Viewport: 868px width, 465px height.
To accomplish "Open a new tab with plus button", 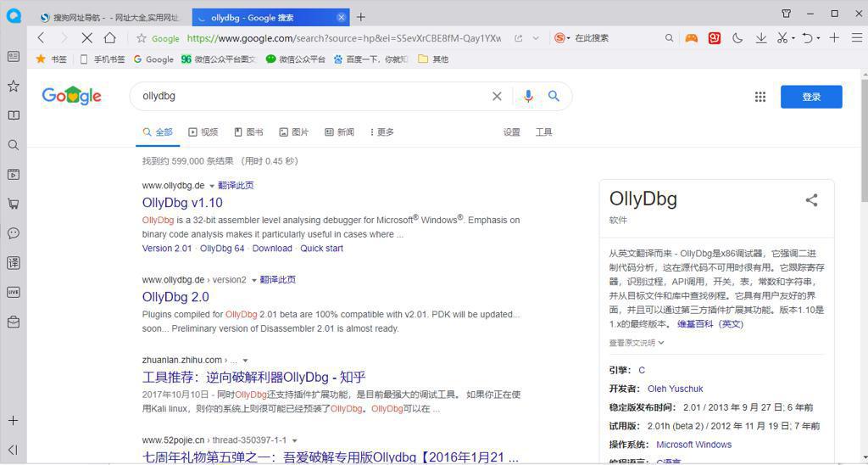I will click(361, 17).
